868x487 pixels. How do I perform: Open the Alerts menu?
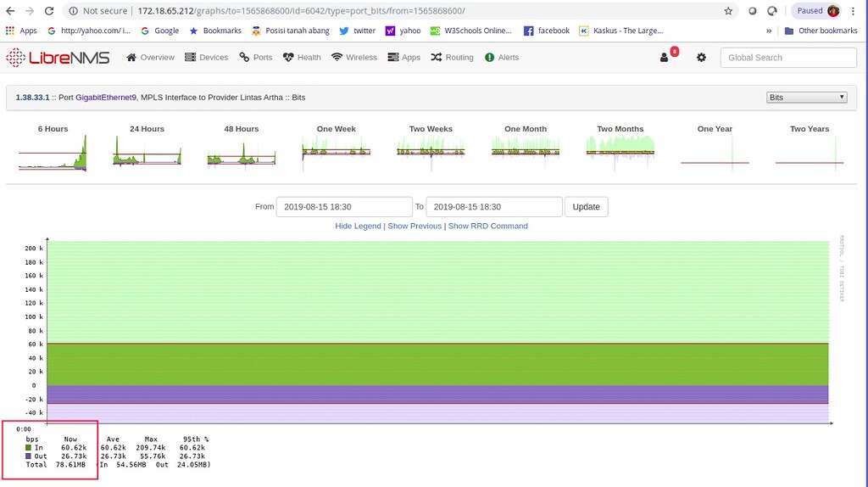(502, 58)
